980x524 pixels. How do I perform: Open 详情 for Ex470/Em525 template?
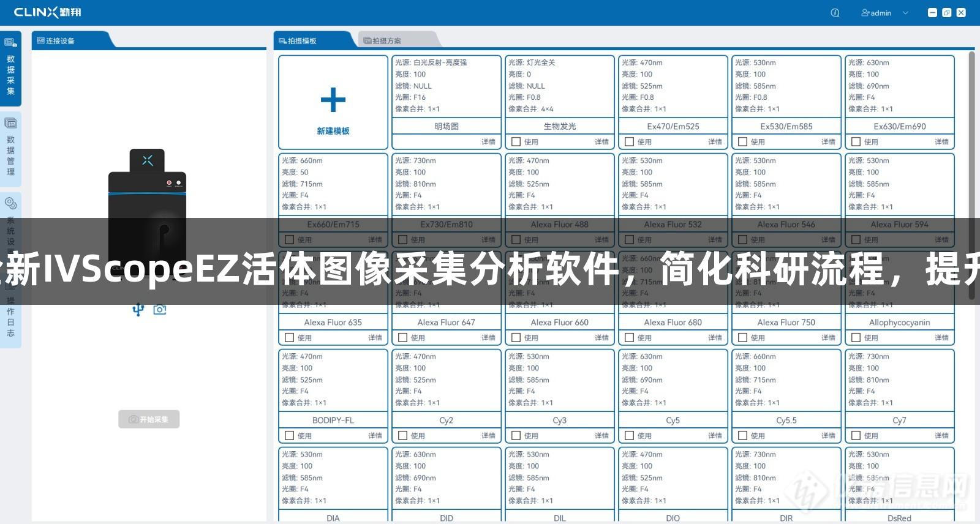point(715,142)
